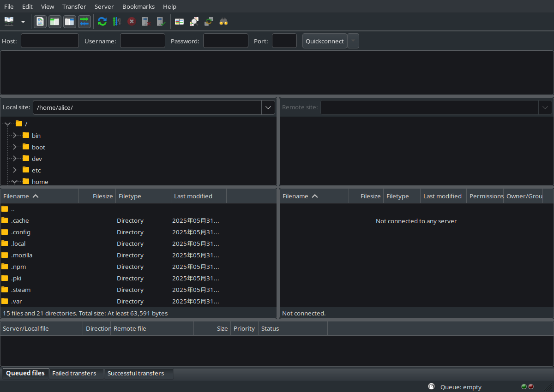Toggle the transfer queue display
554x392 pixels.
[x=84, y=21]
